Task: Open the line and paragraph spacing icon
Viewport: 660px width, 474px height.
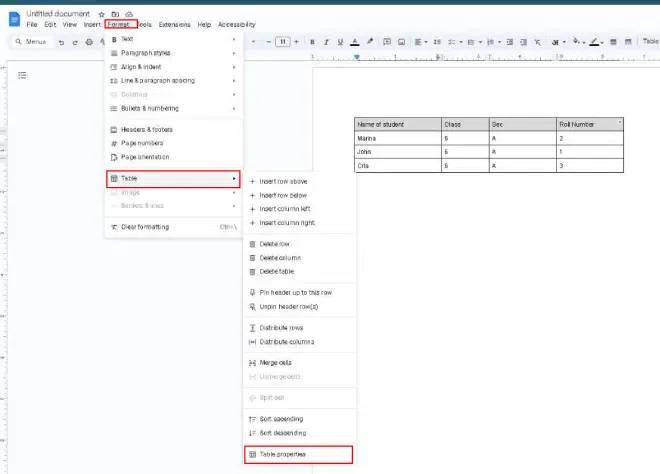Action: click(x=437, y=42)
